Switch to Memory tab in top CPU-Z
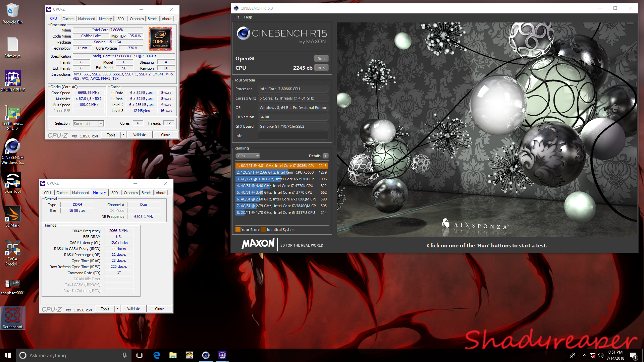This screenshot has width=644, height=362. click(x=105, y=19)
